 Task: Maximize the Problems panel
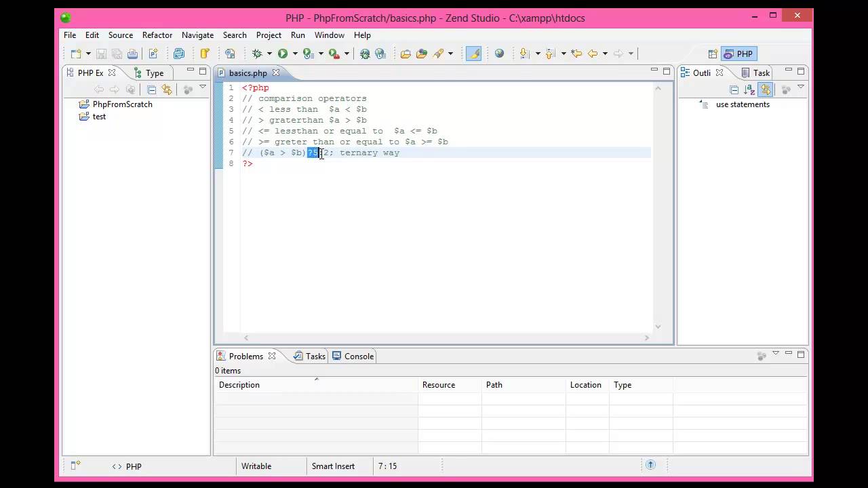pyautogui.click(x=801, y=354)
